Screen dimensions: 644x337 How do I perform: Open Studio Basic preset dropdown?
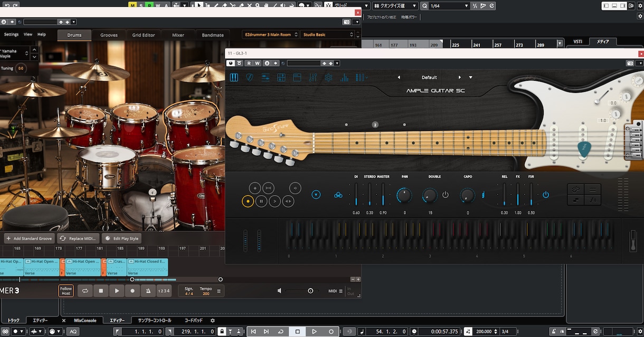pos(327,34)
